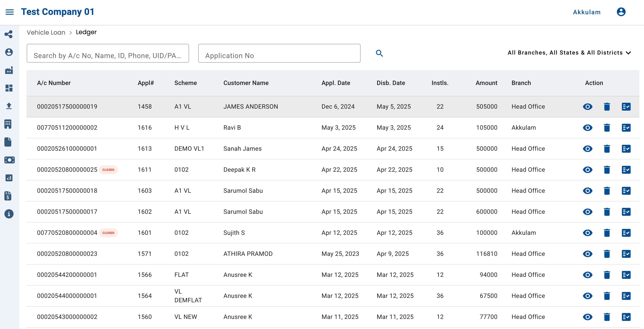Click the Test Company 01 title
644x329 pixels.
pyautogui.click(x=57, y=12)
